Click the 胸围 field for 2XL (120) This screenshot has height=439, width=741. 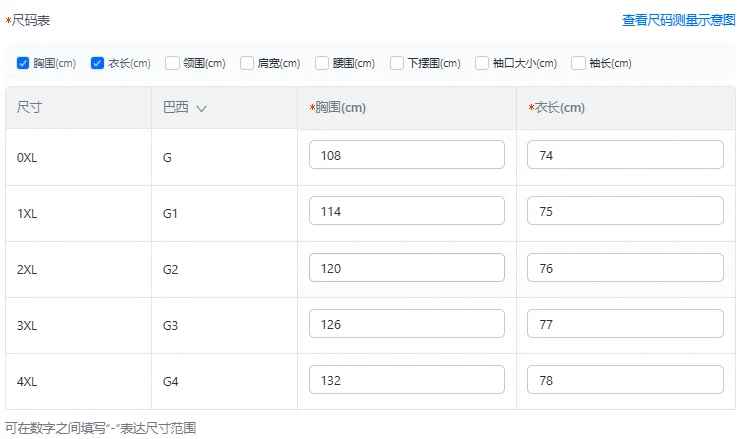tap(407, 267)
